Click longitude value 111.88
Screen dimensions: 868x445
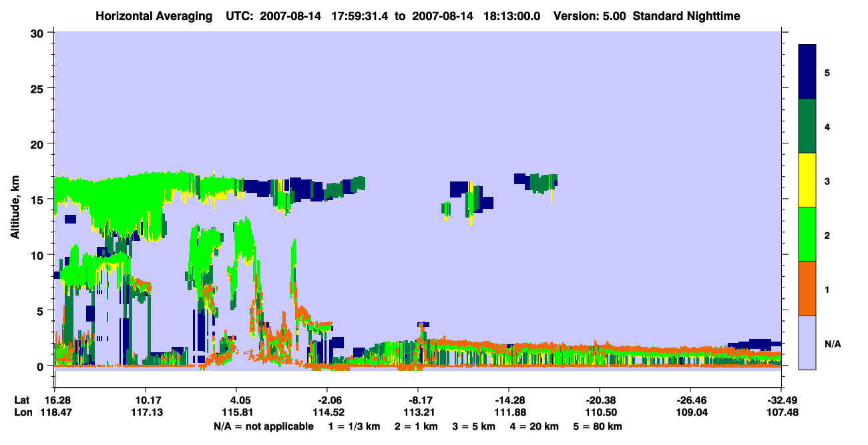coord(509,412)
